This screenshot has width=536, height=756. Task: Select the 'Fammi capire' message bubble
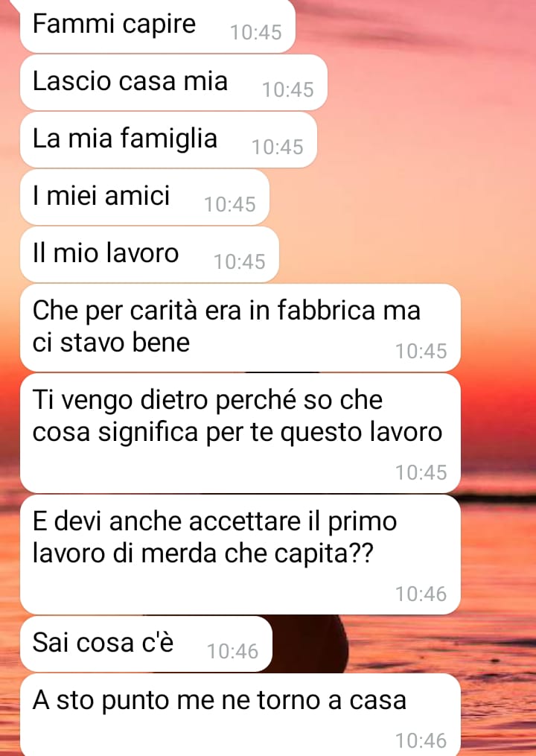click(x=158, y=26)
